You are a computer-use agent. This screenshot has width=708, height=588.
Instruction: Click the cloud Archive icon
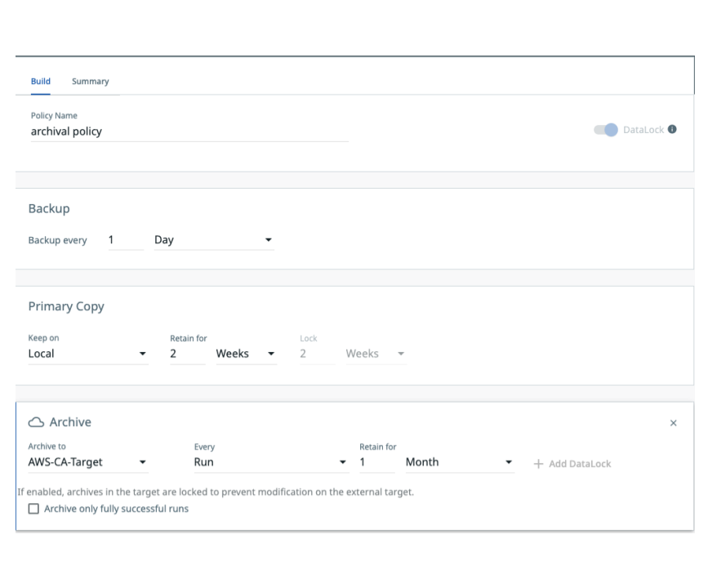pyautogui.click(x=35, y=422)
